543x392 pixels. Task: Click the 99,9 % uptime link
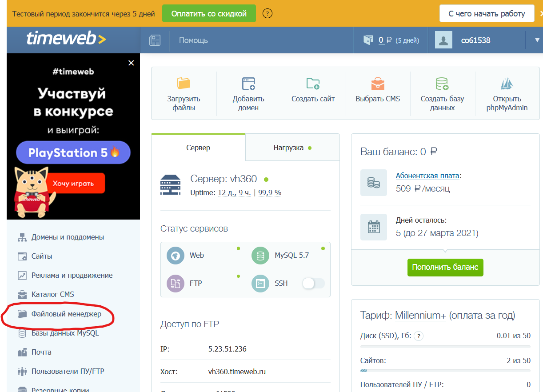[x=270, y=193]
